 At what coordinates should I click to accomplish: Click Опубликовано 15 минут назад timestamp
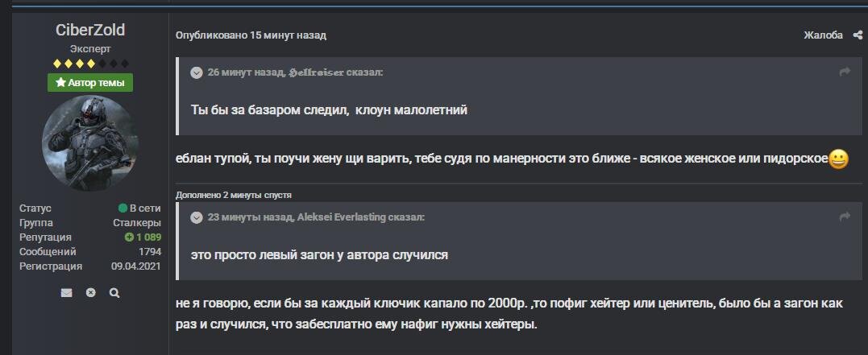251,35
